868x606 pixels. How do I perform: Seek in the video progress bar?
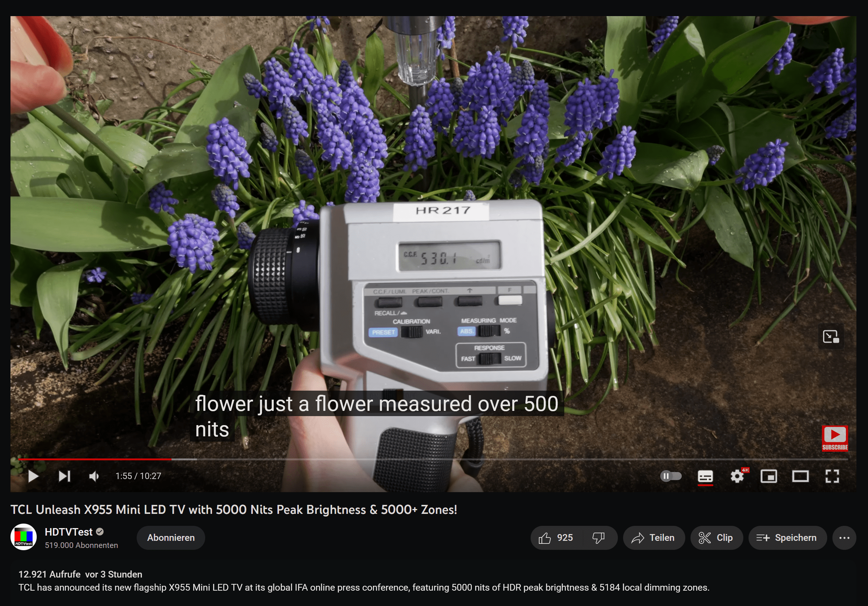(433, 459)
